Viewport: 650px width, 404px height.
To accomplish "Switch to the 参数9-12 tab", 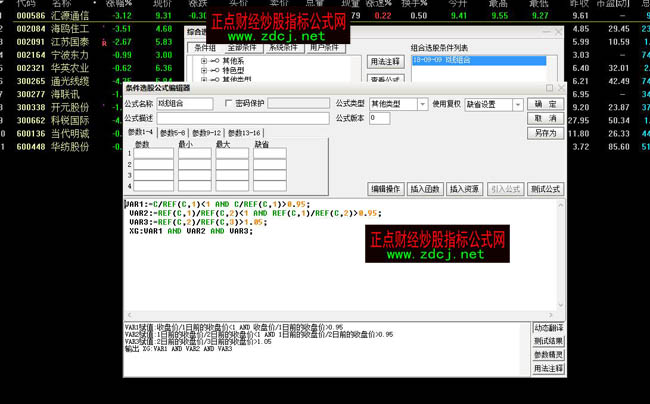I will coord(206,132).
